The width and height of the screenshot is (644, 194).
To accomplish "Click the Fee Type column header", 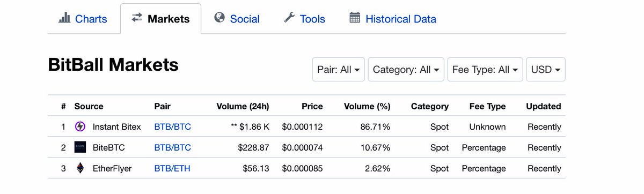I will coord(487,106).
